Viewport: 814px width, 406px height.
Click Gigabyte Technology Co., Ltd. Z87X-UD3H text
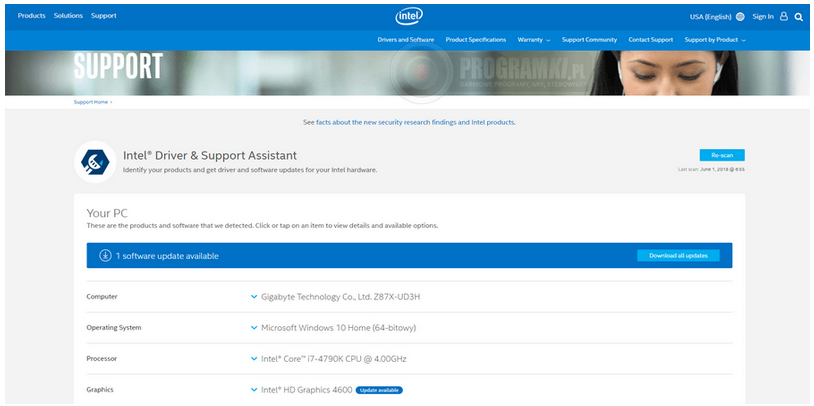(x=341, y=297)
